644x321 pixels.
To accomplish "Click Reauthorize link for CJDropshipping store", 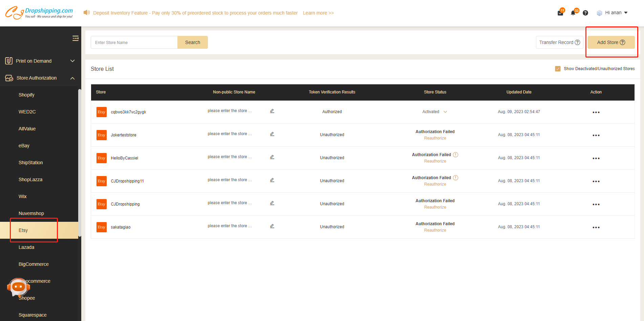I will (x=435, y=207).
